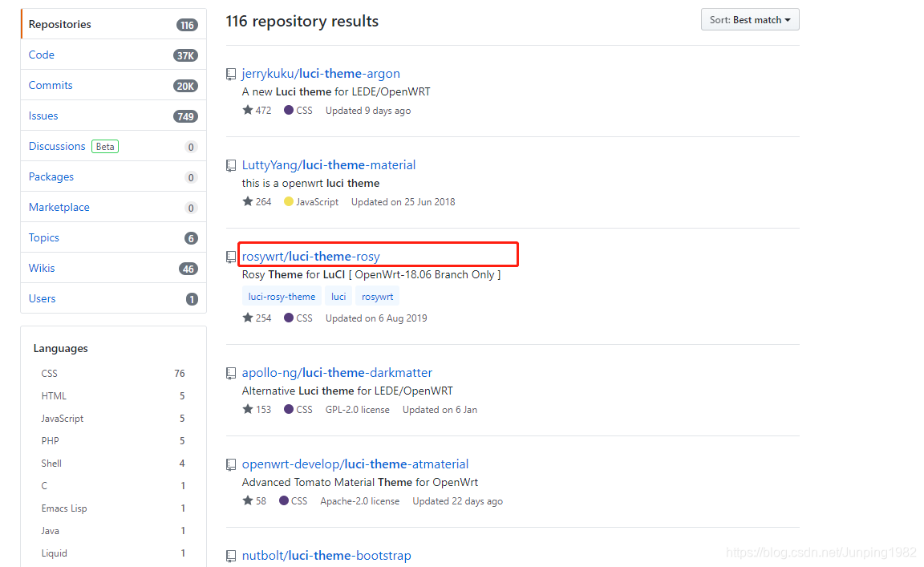Filter results by Java language
Image resolution: width=924 pixels, height=567 pixels.
pos(112,531)
